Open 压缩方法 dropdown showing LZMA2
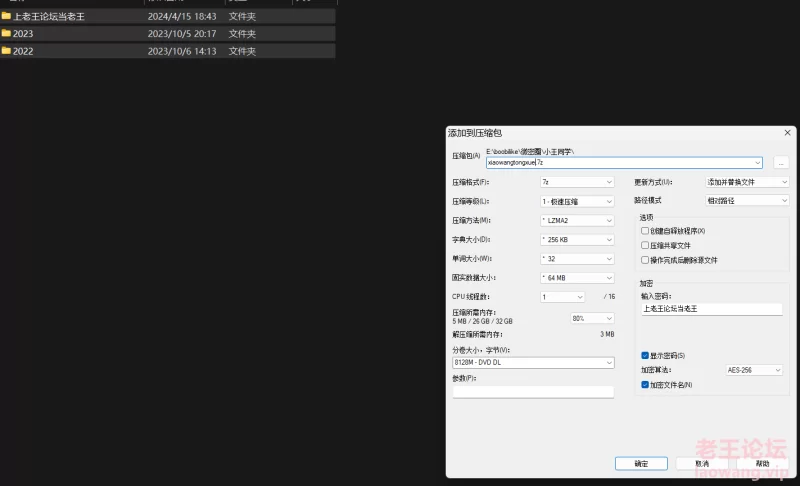 click(x=577, y=220)
